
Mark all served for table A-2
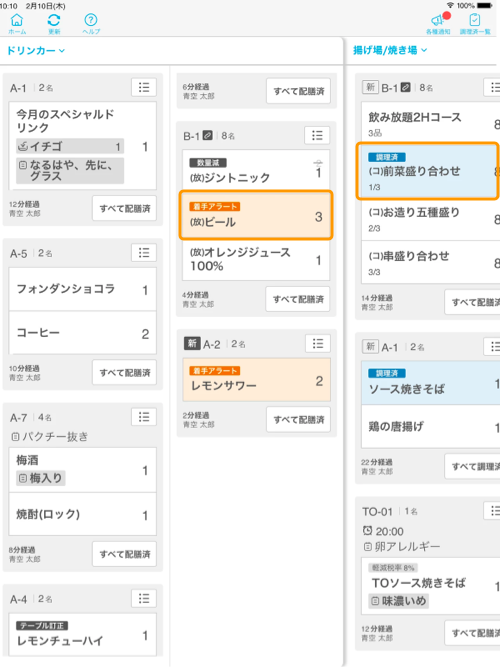pos(299,419)
